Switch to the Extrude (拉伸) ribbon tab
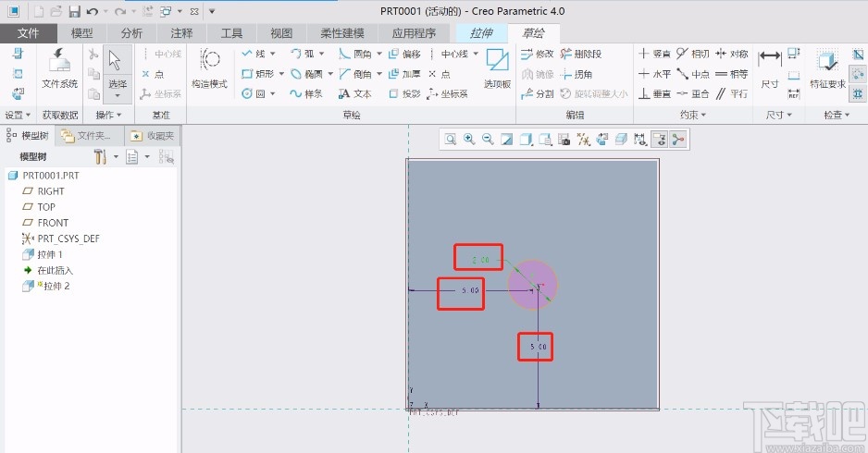Viewport: 868px width, 453px height. 481,33
